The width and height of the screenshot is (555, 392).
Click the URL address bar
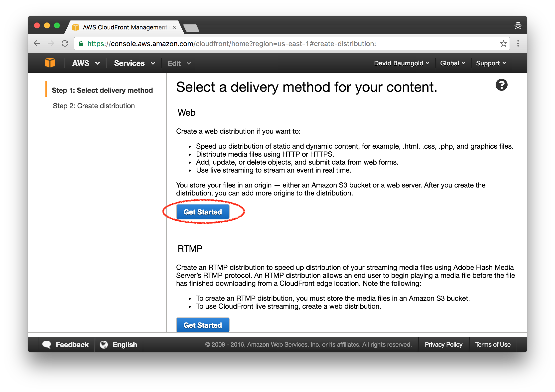(292, 44)
